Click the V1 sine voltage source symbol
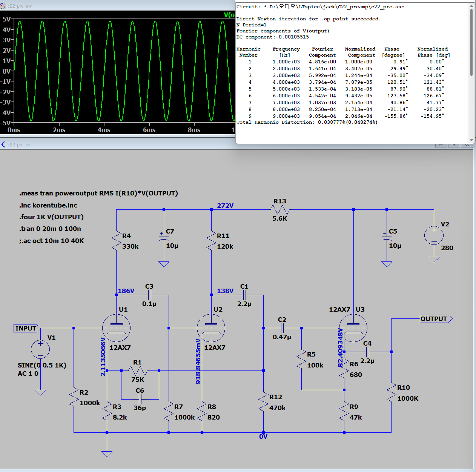This screenshot has width=476, height=472. coord(40,349)
